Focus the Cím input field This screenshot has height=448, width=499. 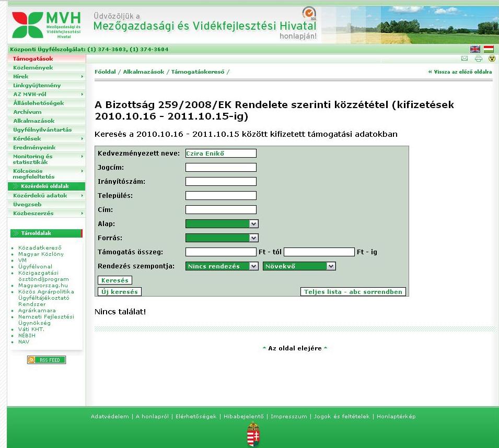point(221,209)
